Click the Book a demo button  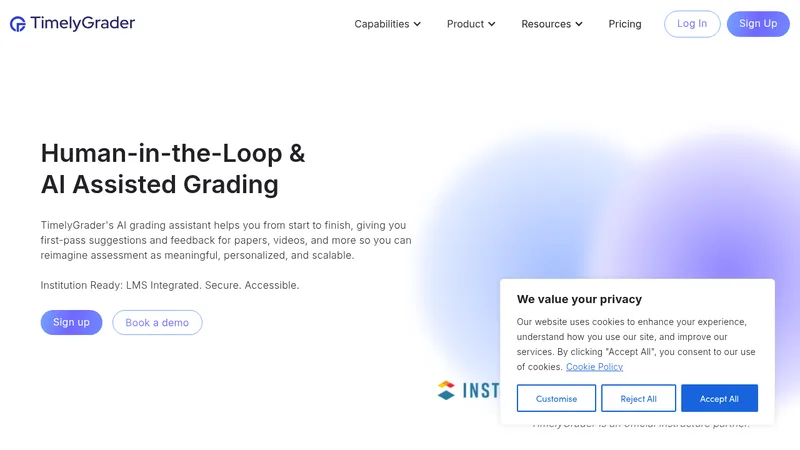157,322
